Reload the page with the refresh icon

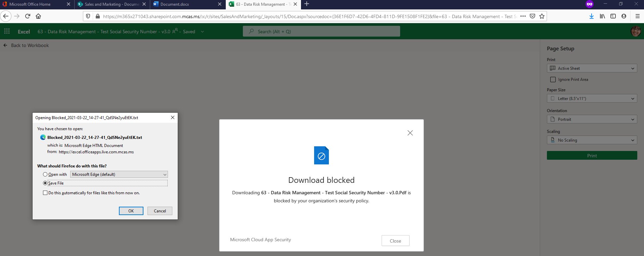pos(28,16)
